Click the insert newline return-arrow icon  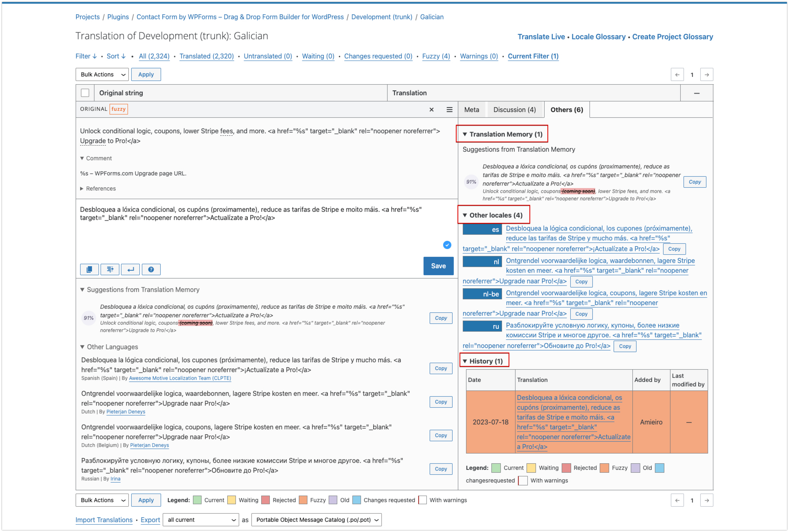(131, 269)
